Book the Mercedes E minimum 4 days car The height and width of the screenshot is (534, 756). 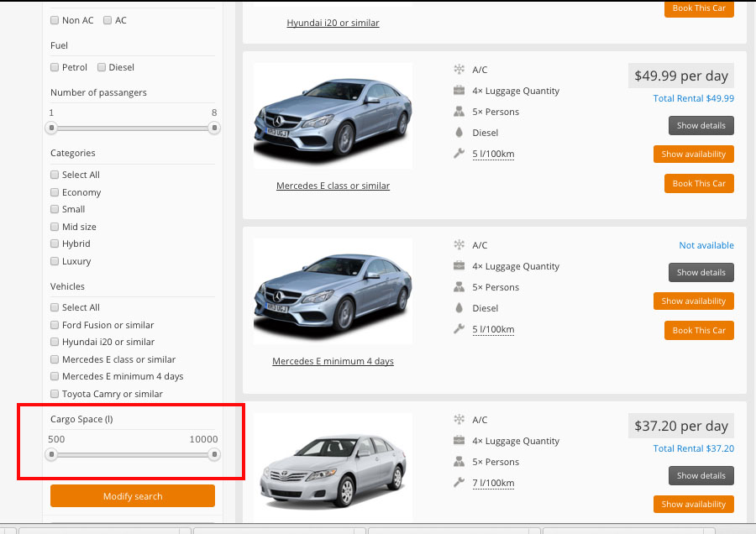coord(699,331)
